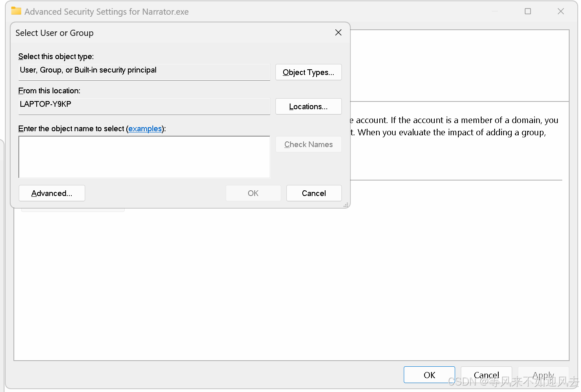Cancel the Select User or Group dialog
This screenshot has width=581, height=392.
pyautogui.click(x=314, y=194)
